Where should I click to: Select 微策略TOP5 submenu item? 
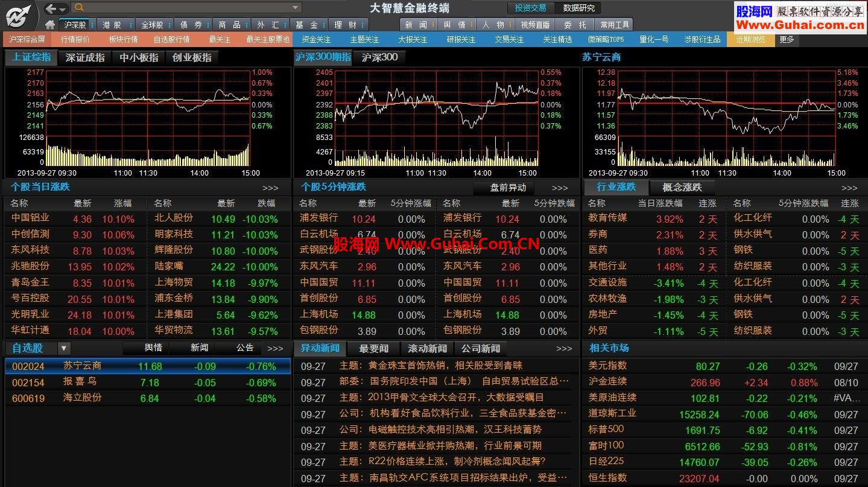click(x=606, y=39)
